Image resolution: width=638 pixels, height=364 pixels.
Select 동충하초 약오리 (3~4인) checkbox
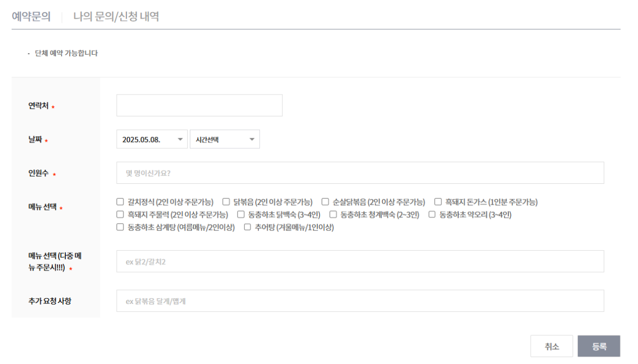[x=432, y=215]
